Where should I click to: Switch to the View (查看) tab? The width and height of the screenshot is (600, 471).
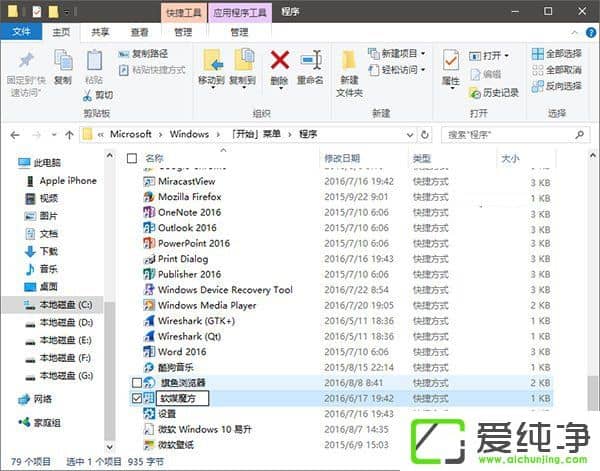coord(140,32)
